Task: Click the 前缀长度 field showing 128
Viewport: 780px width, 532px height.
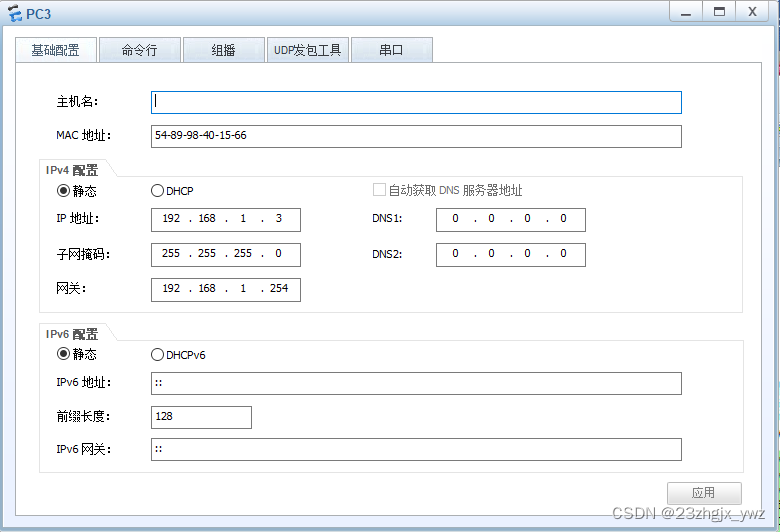Action: [201, 417]
